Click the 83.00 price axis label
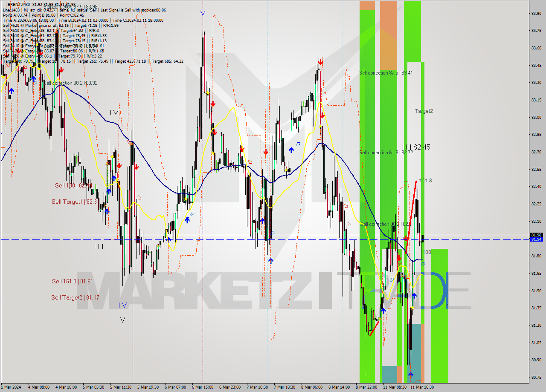 point(536,117)
